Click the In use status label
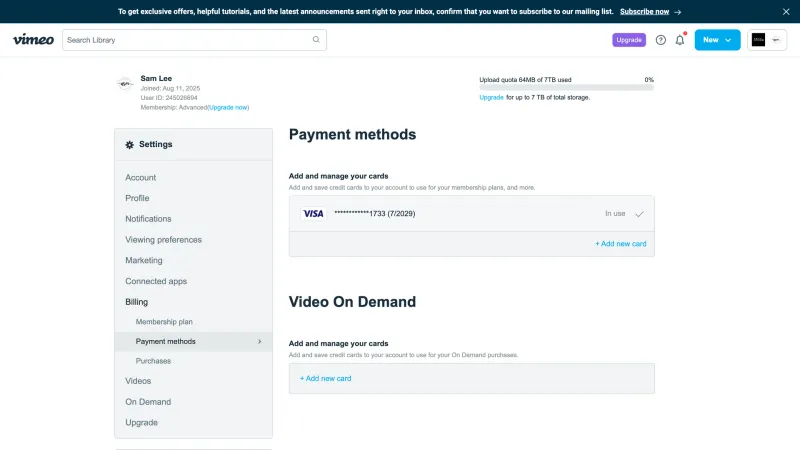The height and width of the screenshot is (450, 800). 615,214
